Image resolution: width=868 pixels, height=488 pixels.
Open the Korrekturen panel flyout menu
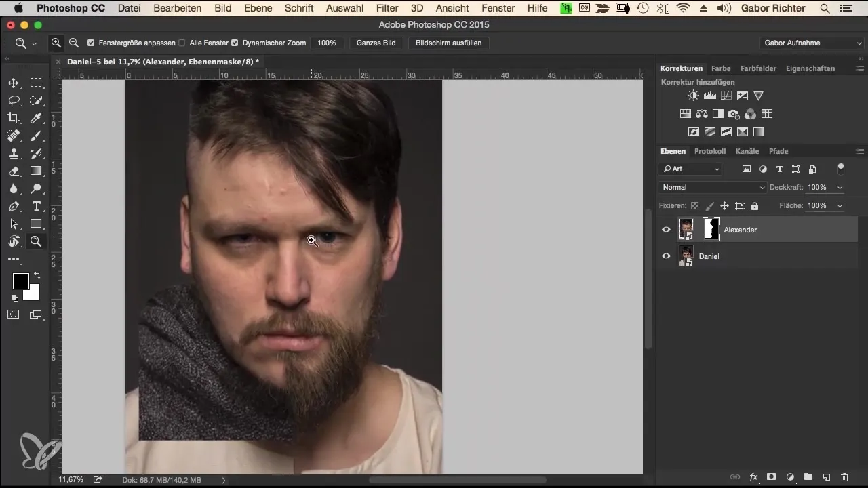pos(860,68)
